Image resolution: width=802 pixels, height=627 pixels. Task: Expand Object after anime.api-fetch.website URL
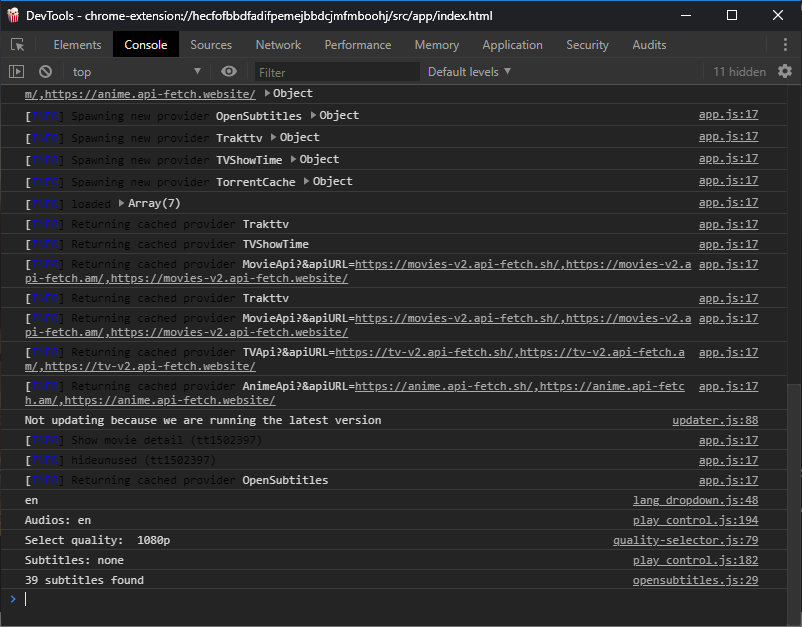click(x=288, y=94)
